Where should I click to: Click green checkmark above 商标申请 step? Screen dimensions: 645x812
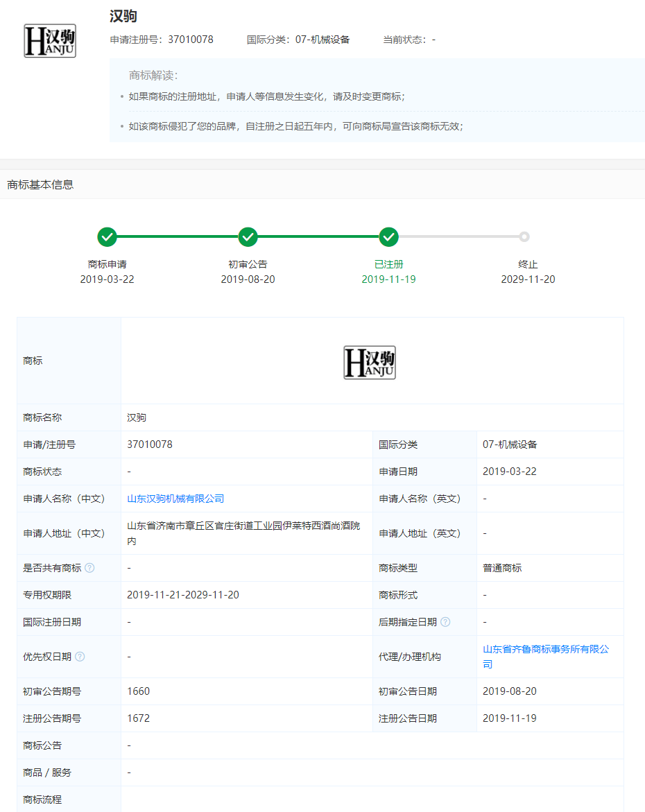107,237
